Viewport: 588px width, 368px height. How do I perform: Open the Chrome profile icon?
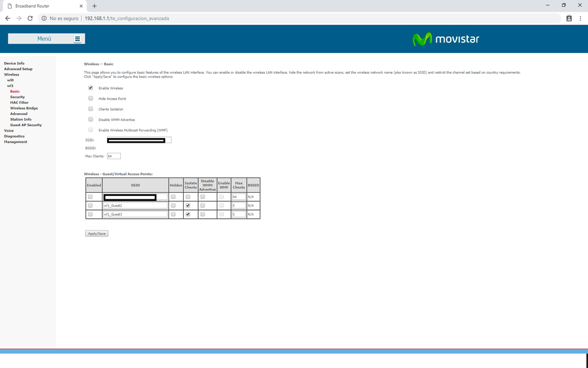pyautogui.click(x=569, y=18)
